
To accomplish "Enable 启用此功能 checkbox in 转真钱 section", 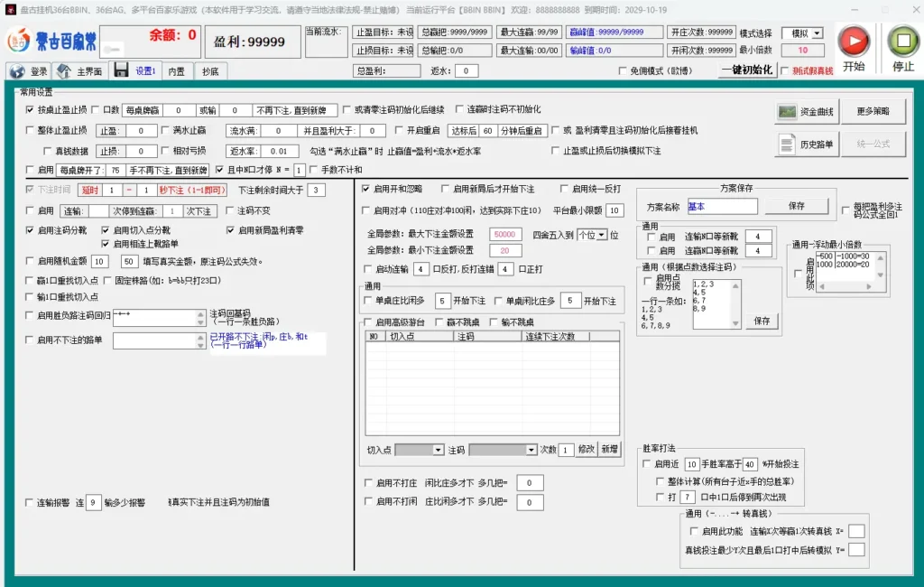I will point(694,532).
